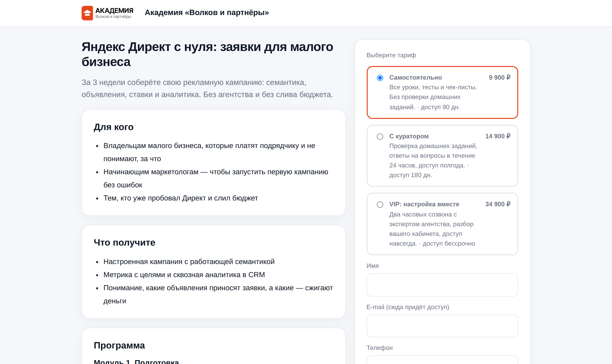Click «Начинающим маркетологам» bullet item

coord(216,178)
